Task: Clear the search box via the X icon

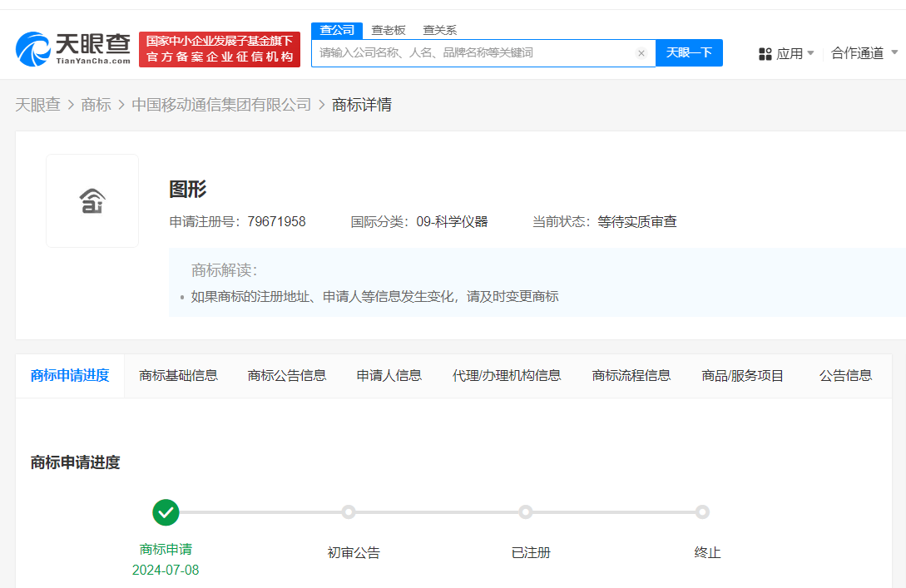Action: tap(641, 52)
